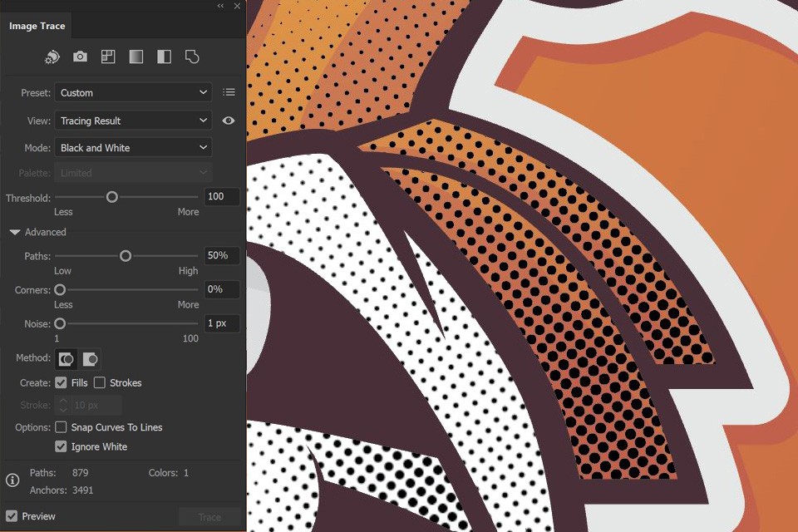
Task: Toggle the Preview checkbox
Action: tap(12, 515)
